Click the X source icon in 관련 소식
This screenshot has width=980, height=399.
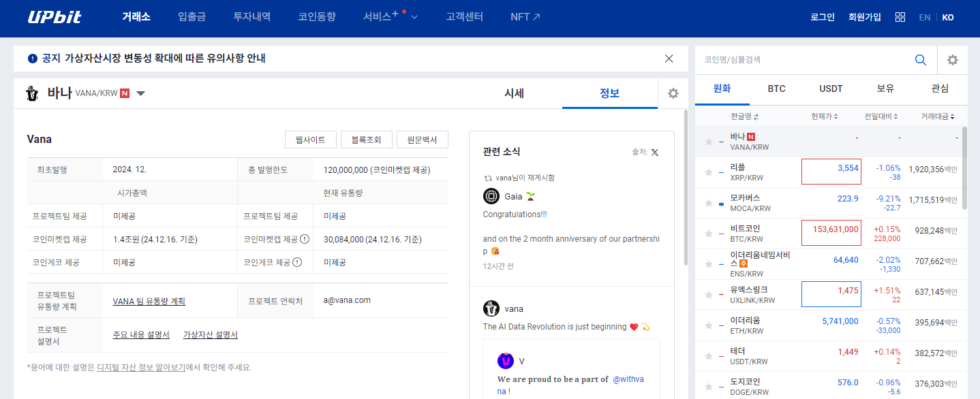654,152
